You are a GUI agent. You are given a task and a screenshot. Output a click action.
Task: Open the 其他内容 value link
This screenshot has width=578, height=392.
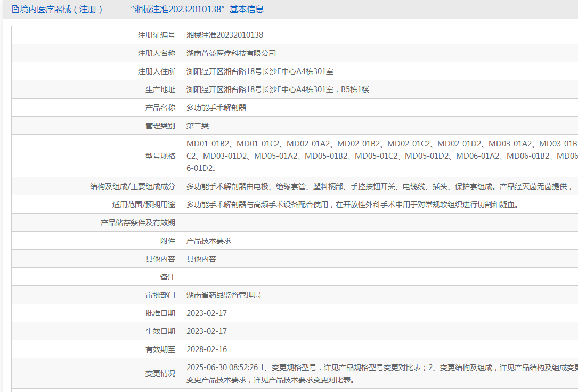point(201,258)
